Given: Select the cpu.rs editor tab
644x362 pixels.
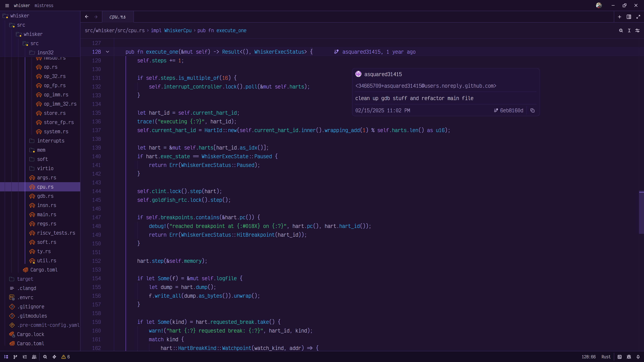Looking at the screenshot, I should point(118,17).
